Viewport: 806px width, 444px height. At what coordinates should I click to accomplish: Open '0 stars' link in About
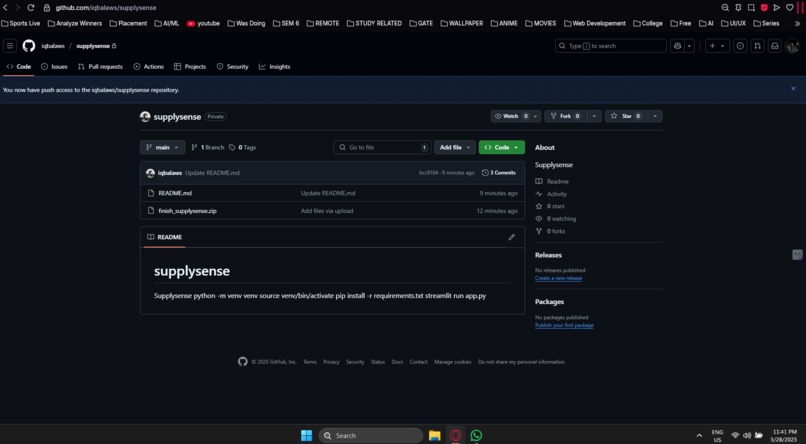550,207
